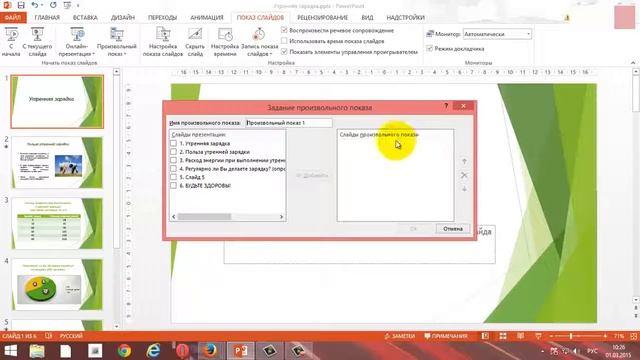Click Cancel (Отмена) button in dialog

tap(453, 229)
